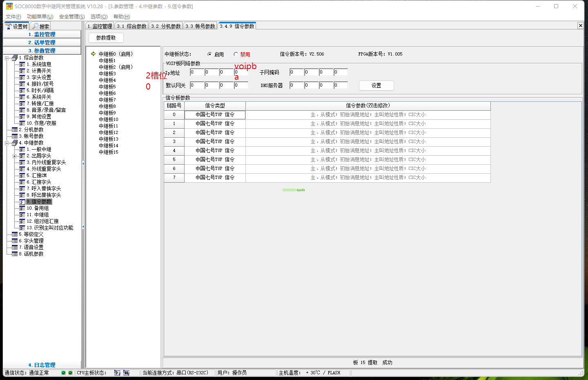Click the first Ip地址 octet field

click(197, 72)
